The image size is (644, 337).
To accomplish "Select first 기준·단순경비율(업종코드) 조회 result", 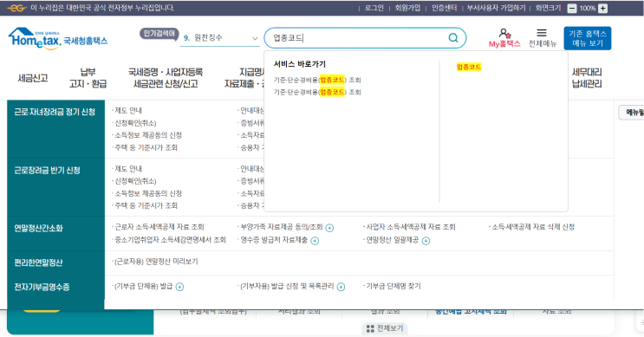I will pyautogui.click(x=317, y=80).
